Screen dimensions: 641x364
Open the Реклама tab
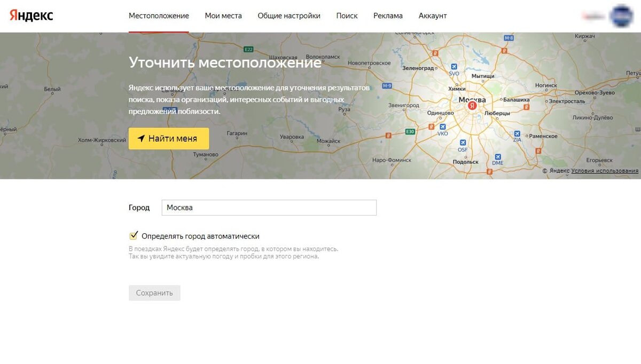pyautogui.click(x=388, y=16)
